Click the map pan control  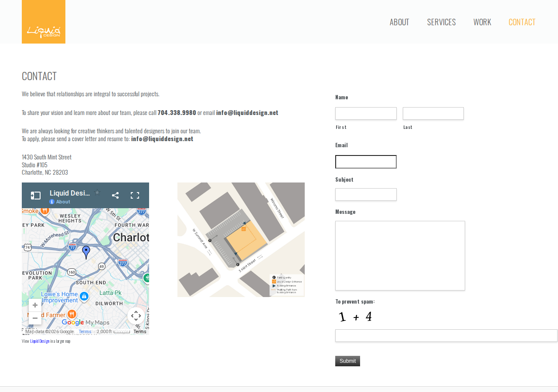tap(136, 316)
